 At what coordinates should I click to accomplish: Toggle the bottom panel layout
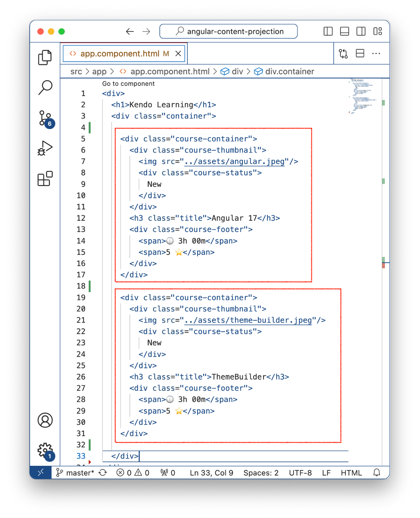coord(345,32)
